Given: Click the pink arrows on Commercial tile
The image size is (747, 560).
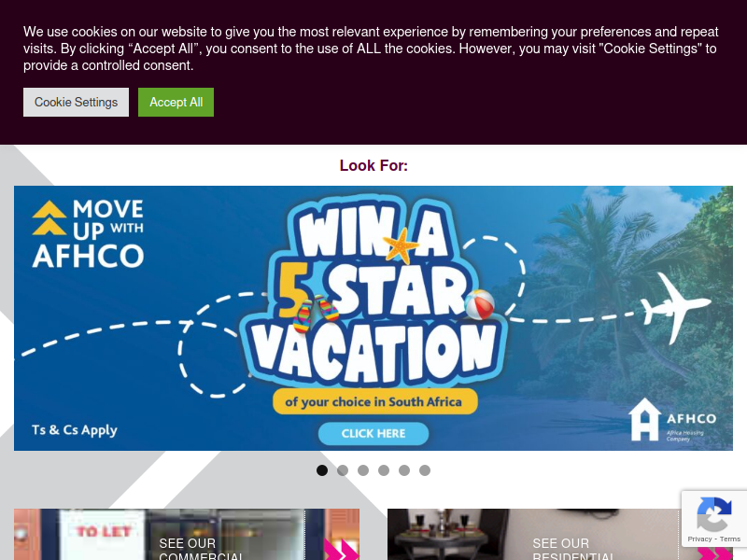Looking at the screenshot, I should click(x=342, y=549).
